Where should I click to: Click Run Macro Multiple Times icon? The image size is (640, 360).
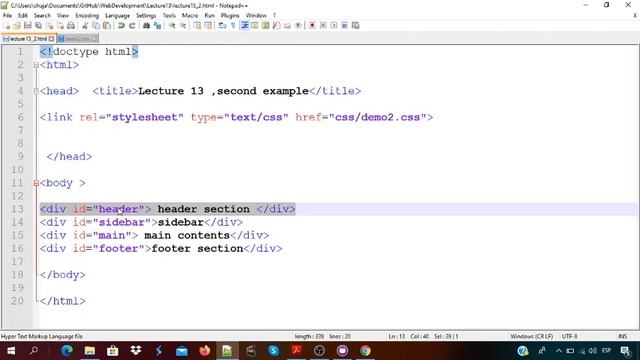point(344,26)
